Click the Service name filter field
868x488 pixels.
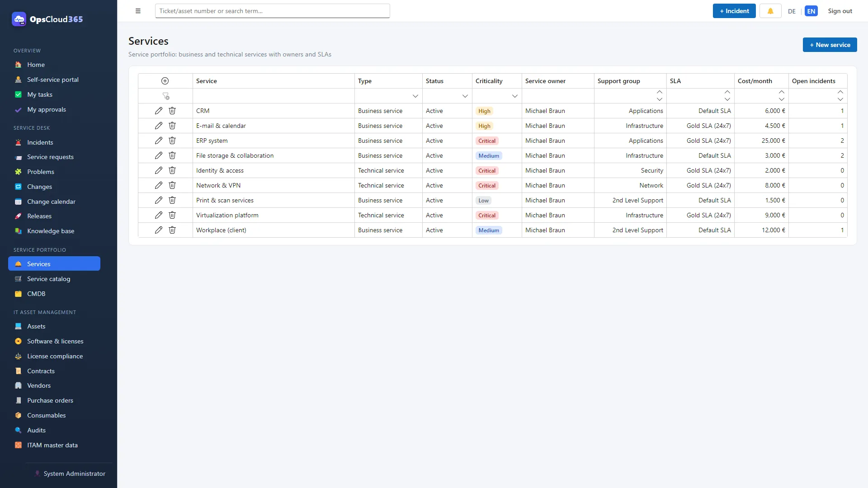click(x=274, y=96)
